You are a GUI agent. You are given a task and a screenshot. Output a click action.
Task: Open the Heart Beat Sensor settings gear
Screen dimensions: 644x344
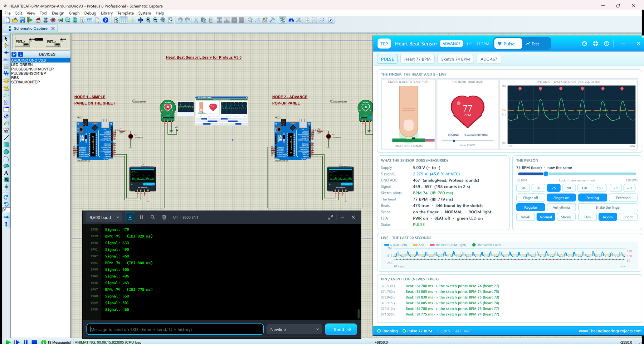pos(595,44)
